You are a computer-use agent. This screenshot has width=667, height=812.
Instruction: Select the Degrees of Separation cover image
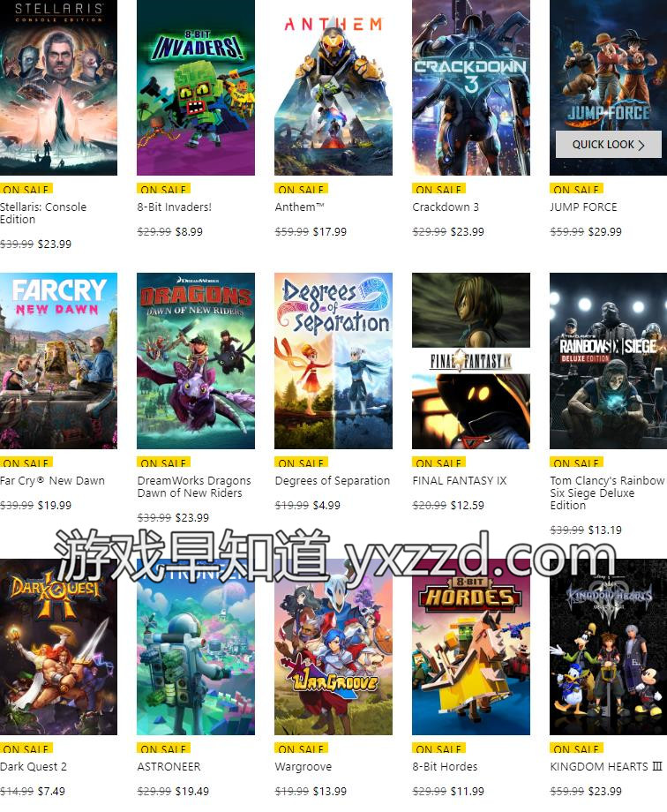click(333, 361)
